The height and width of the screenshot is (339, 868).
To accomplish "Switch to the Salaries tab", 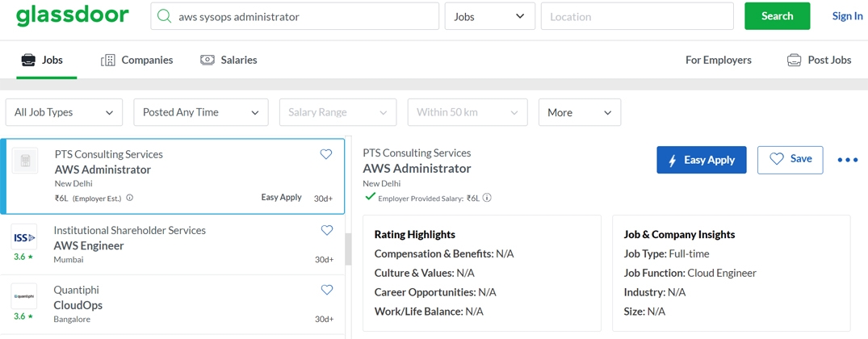I will 229,60.
